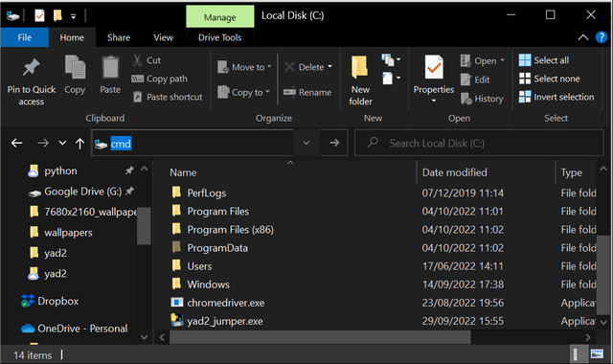Click the Go to arrow beside address bar
Viewport: 613px width, 364px height.
334,143
